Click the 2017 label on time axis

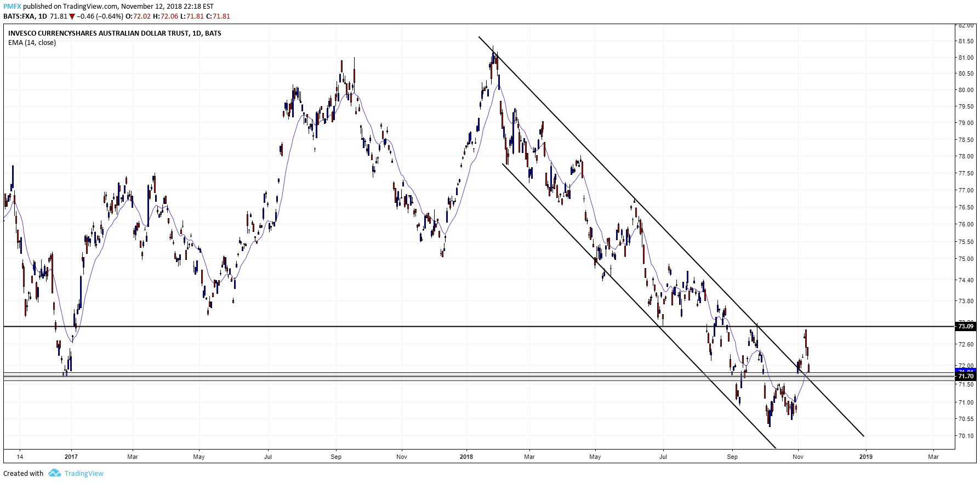(x=71, y=457)
